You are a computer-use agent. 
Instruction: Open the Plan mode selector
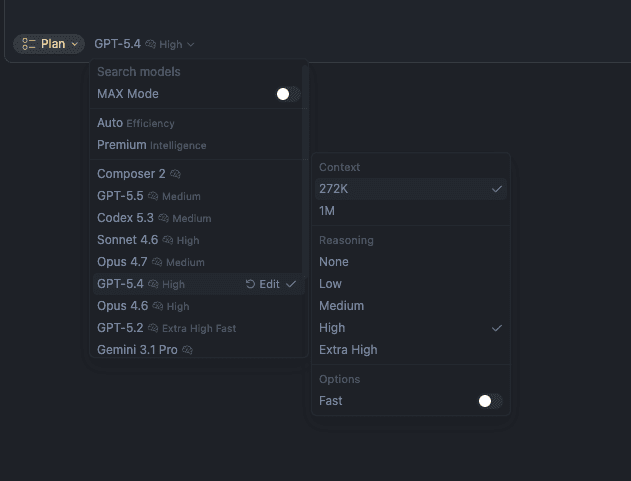(x=49, y=44)
